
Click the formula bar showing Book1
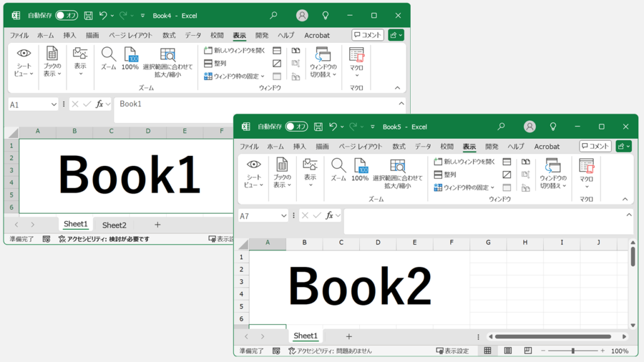pos(252,104)
